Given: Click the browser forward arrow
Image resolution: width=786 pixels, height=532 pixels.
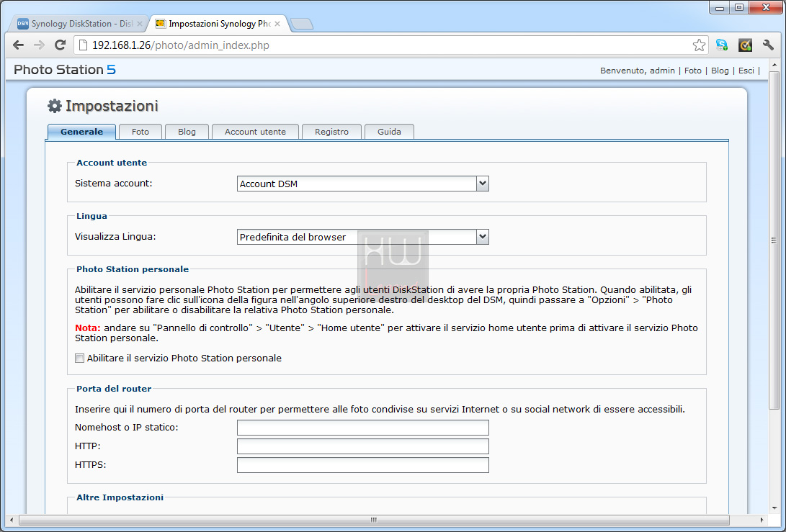Looking at the screenshot, I should [x=39, y=45].
